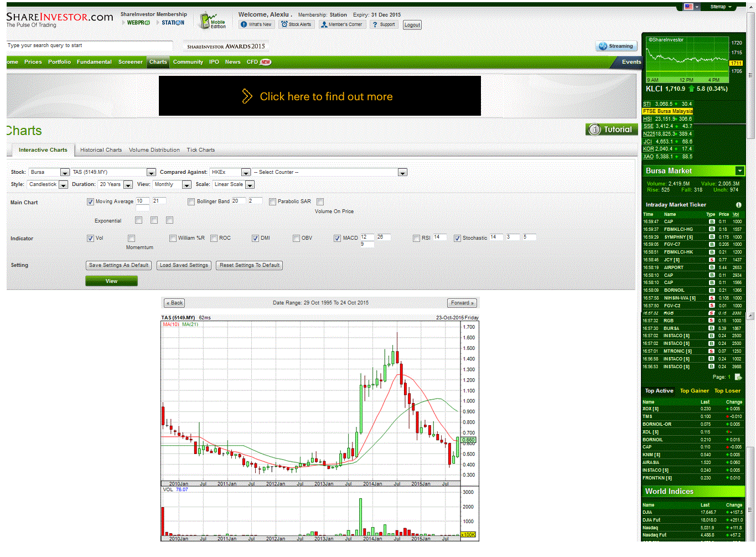Viewport: 756px width, 557px height.
Task: Click the Member's Corner person icon
Action: [325, 24]
